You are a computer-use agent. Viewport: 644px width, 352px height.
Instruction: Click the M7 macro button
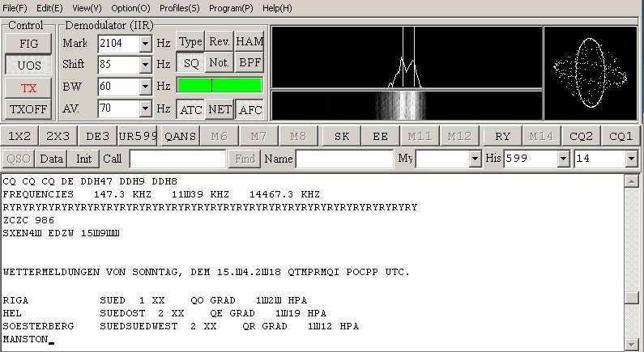tap(258, 136)
